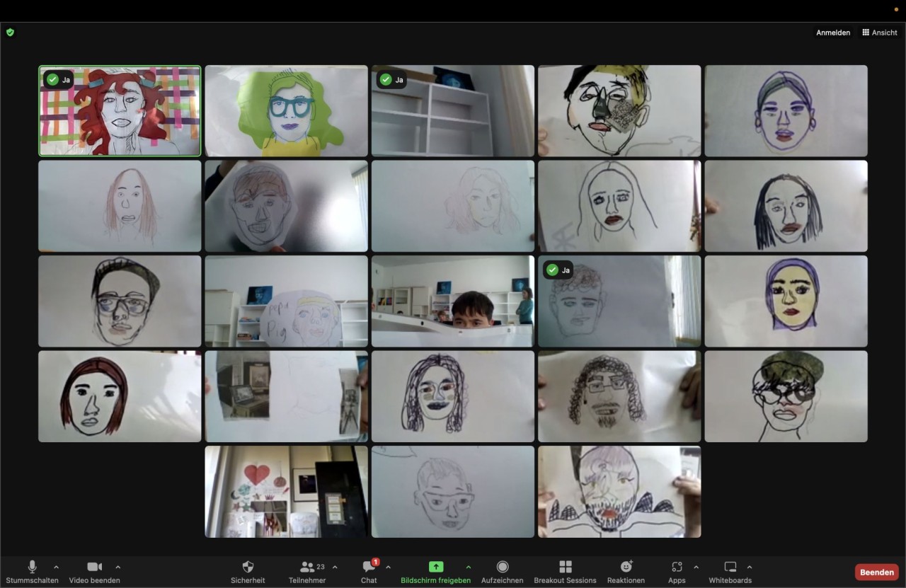
Task: Click the Anmelden link
Action: pos(833,33)
